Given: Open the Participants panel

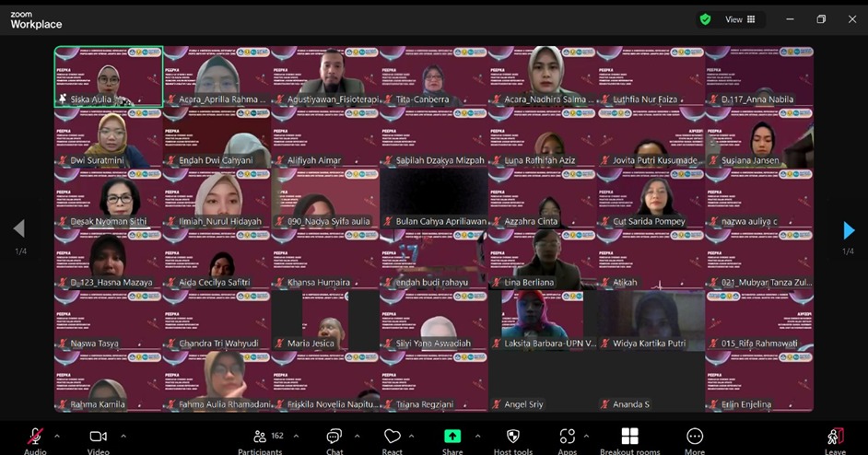Looking at the screenshot, I should click(260, 437).
